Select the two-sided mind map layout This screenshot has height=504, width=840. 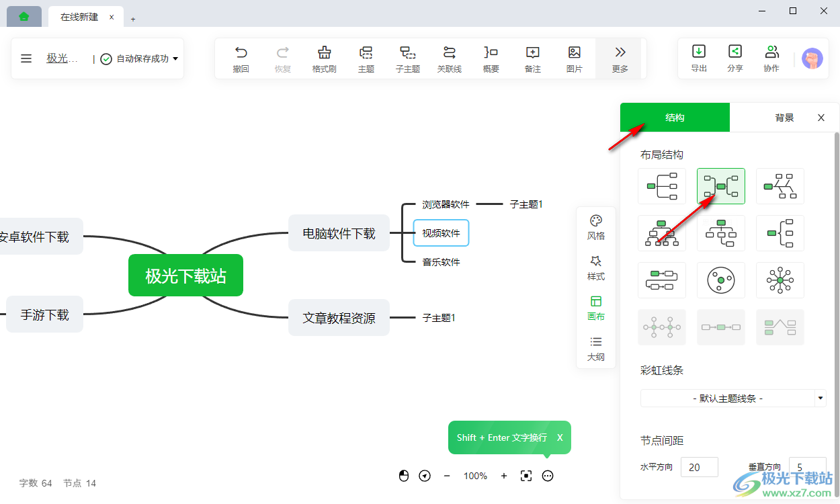pos(721,186)
